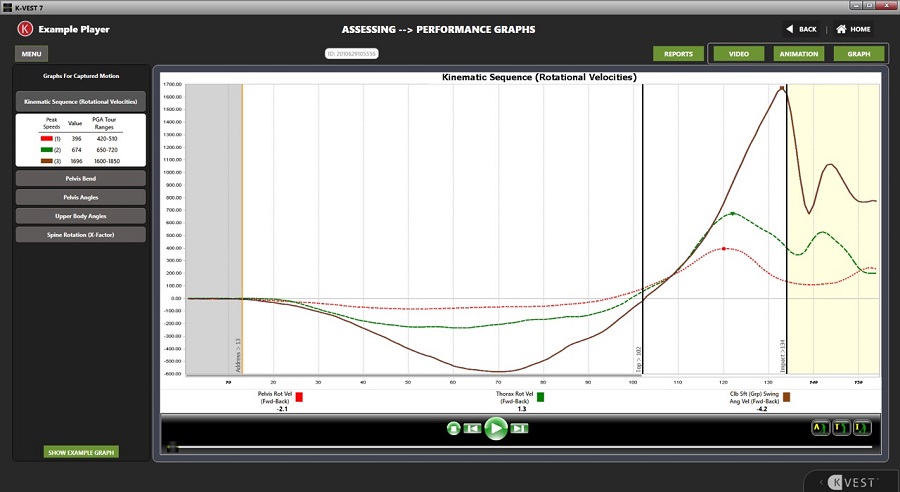Switch to the Video tab
Viewport: 900px width, 492px height.
(x=739, y=54)
